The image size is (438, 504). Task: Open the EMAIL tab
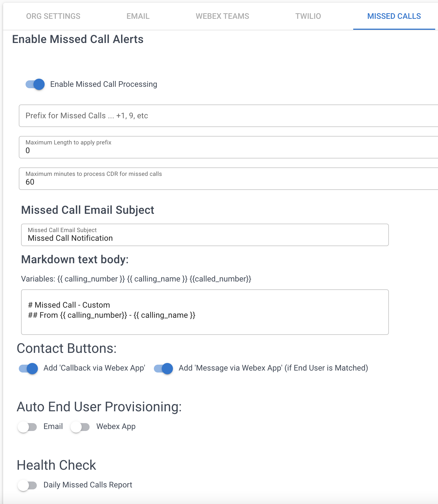tap(138, 16)
